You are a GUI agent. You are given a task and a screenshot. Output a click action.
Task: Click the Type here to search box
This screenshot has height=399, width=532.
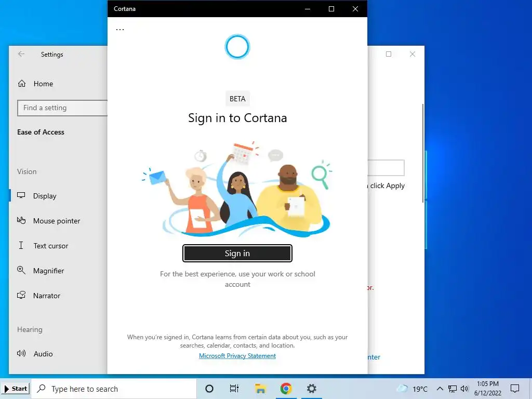[x=114, y=389]
